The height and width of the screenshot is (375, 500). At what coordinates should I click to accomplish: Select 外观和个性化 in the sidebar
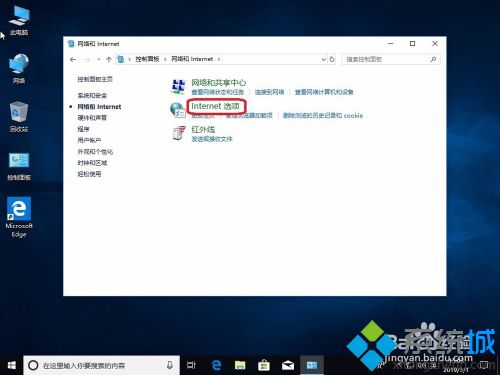[95, 152]
